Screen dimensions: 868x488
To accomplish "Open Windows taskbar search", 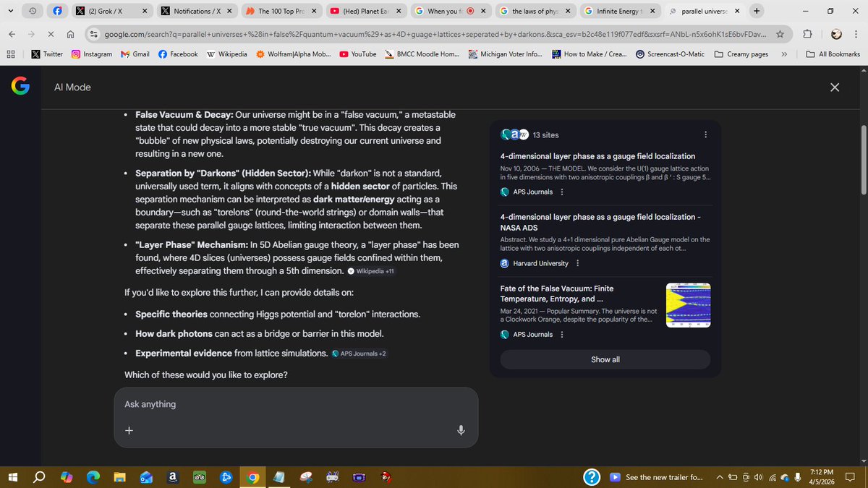I will point(40,476).
